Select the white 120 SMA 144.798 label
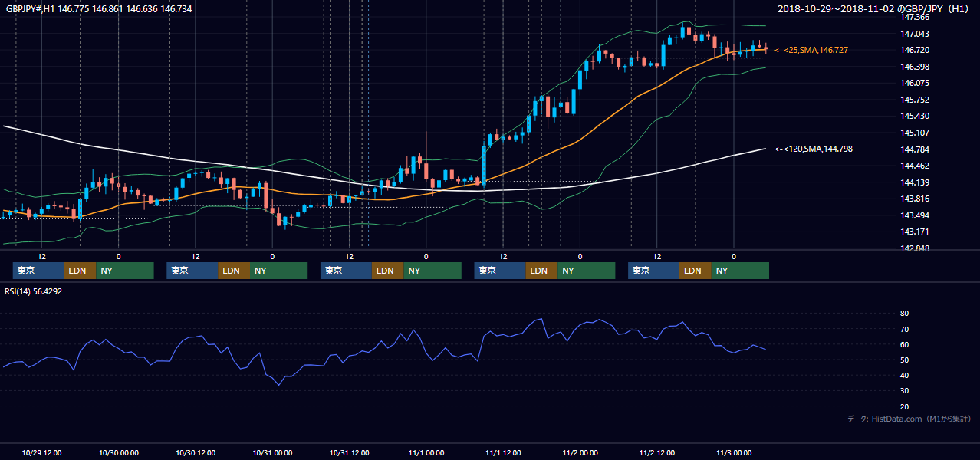980x460 pixels. (814, 149)
